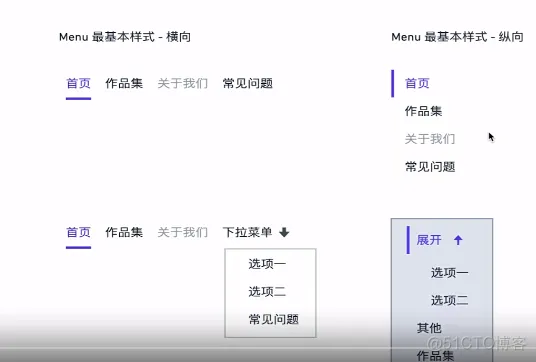
Task: Open 作品集 just below 首页 in the vertical menu
Action: point(423,111)
